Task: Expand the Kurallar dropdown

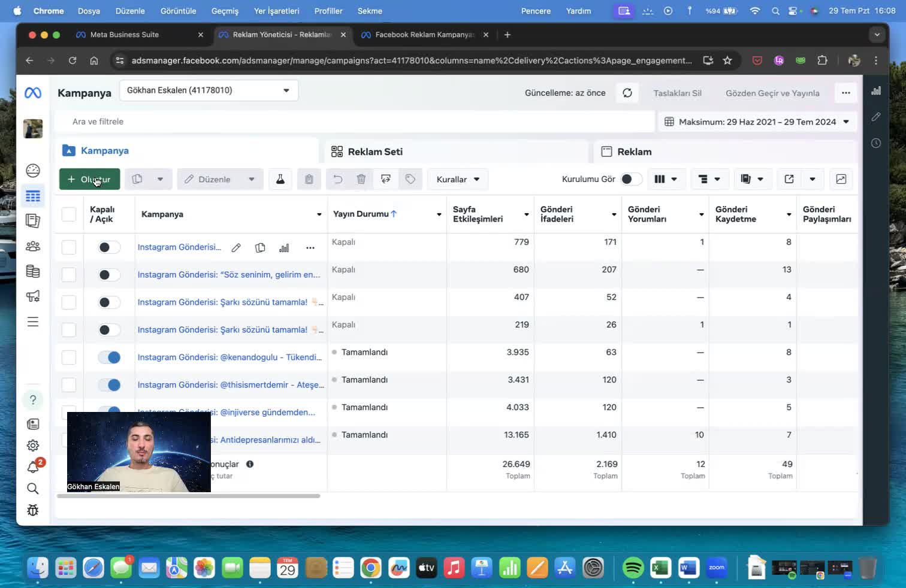Action: pyautogui.click(x=458, y=179)
